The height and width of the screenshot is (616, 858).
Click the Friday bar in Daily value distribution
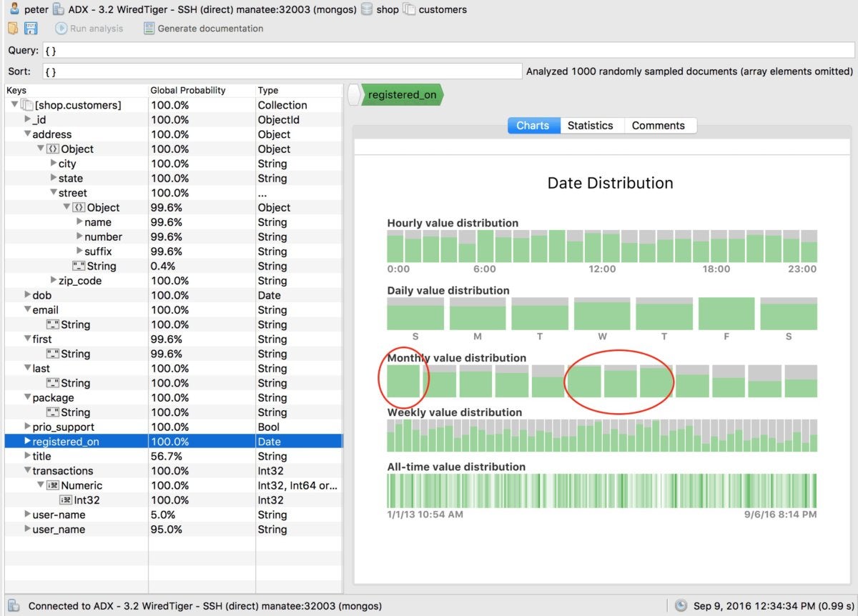pyautogui.click(x=726, y=314)
